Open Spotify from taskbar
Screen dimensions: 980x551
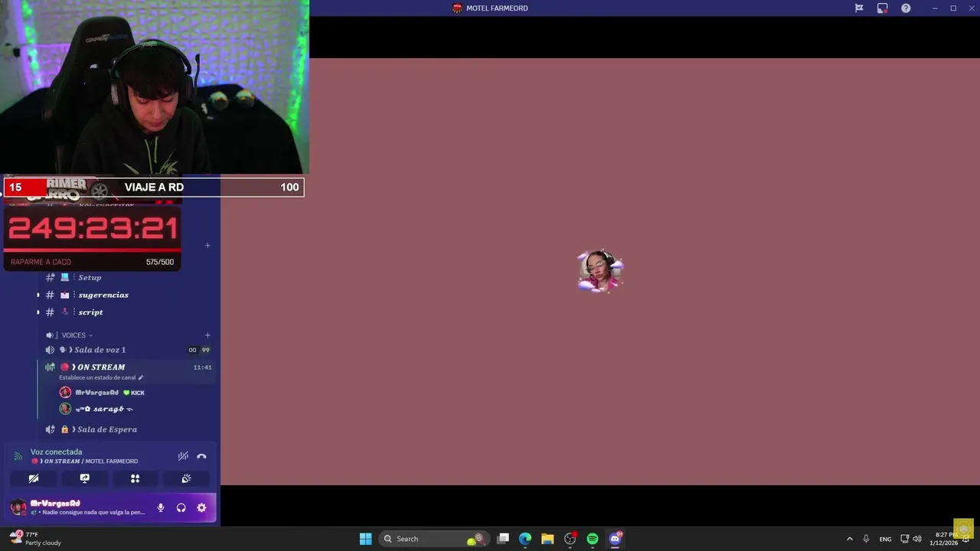(593, 539)
